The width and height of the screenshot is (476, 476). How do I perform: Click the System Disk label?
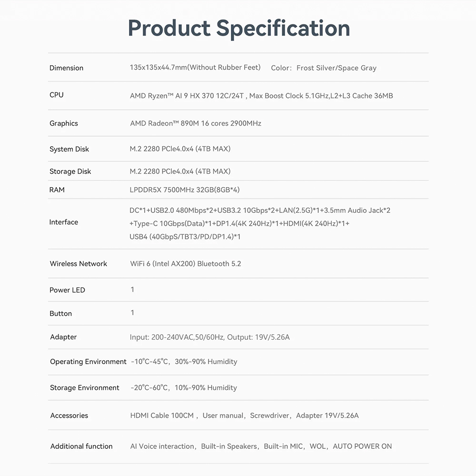[x=69, y=149]
